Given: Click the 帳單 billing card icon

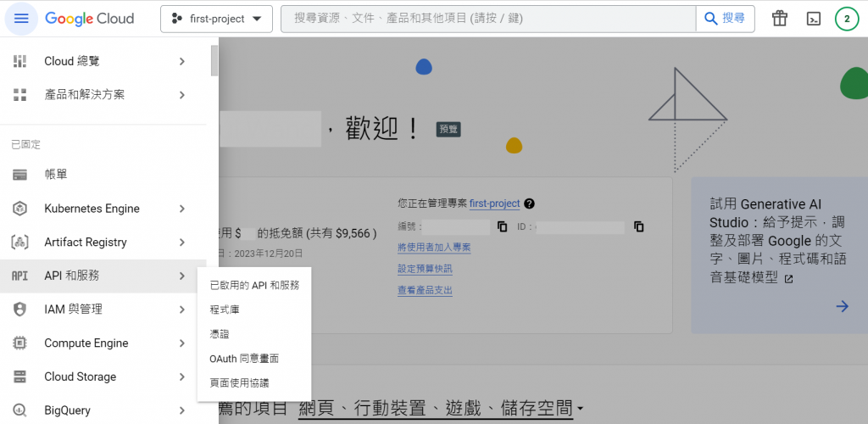Looking at the screenshot, I should (20, 175).
